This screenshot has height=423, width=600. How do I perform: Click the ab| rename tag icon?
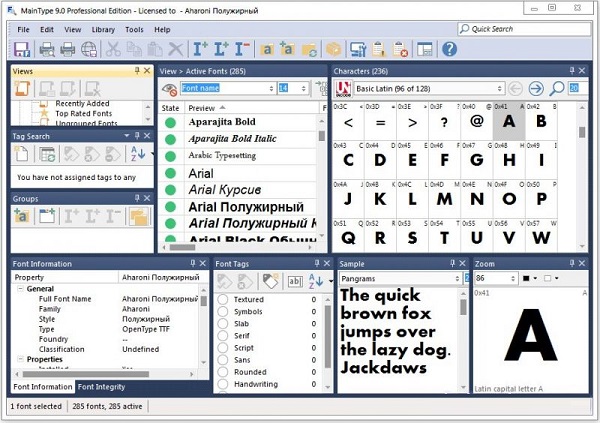pyautogui.click(x=295, y=282)
